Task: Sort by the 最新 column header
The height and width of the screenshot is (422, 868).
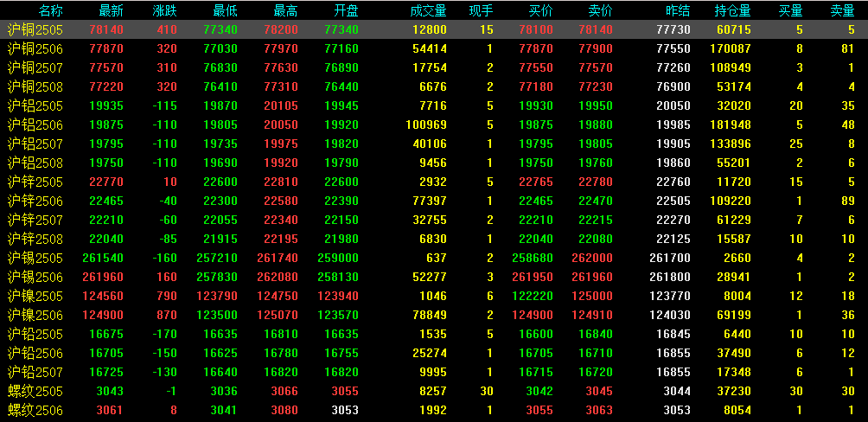Action: [x=112, y=10]
